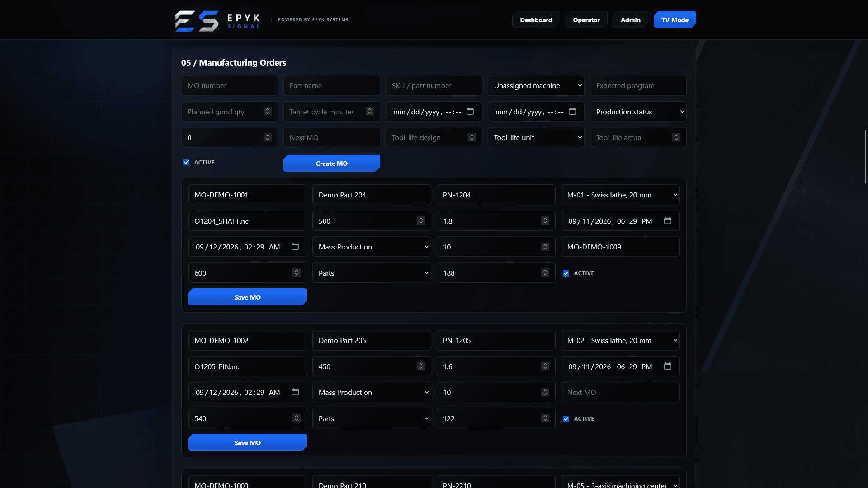This screenshot has width=868, height=488.
Task: Open the Admin section
Action: tap(630, 20)
